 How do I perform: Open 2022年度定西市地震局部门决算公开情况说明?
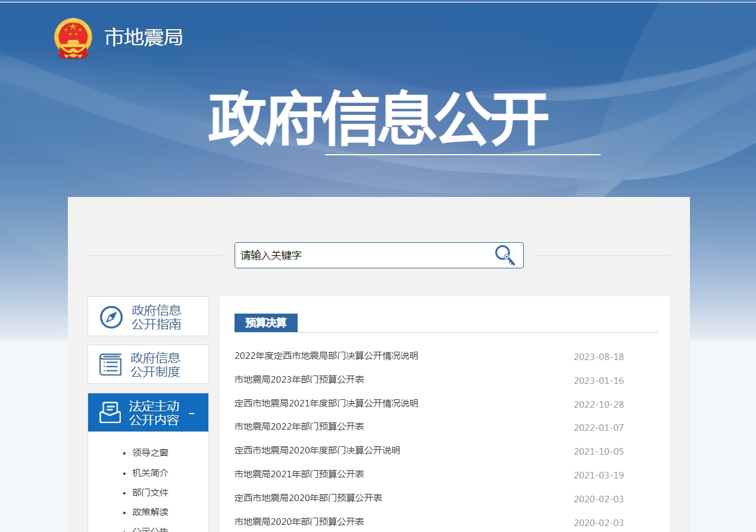326,356
